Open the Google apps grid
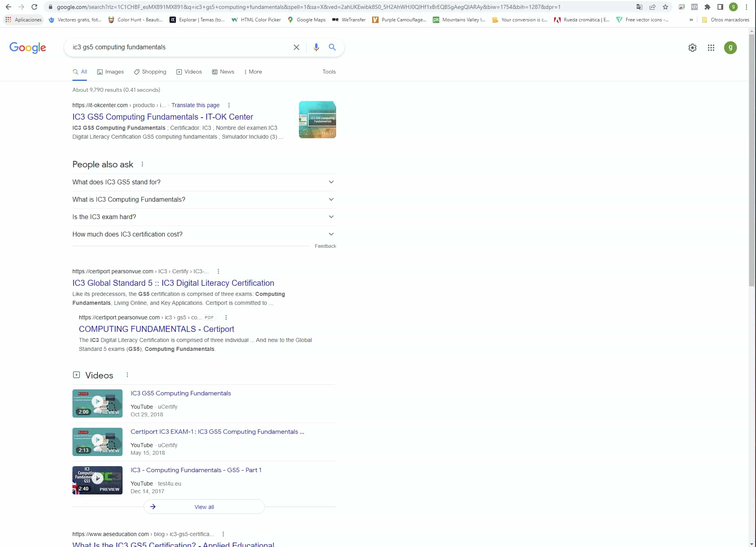This screenshot has height=547, width=756. pyautogui.click(x=711, y=48)
